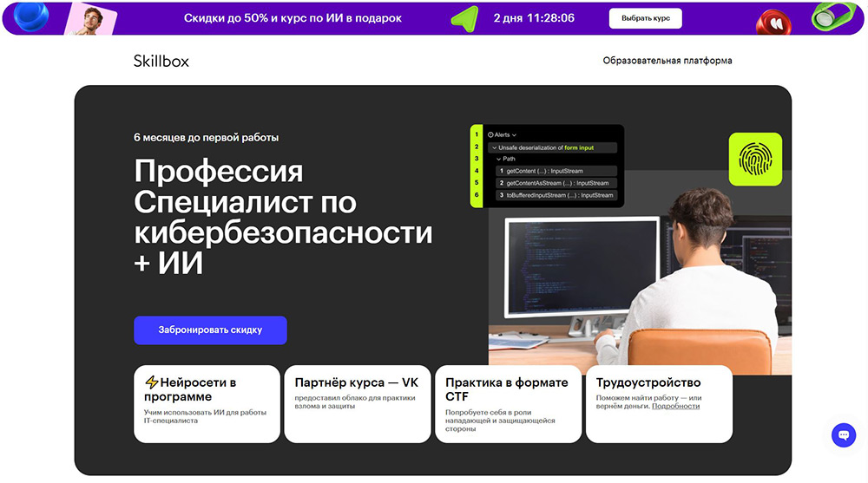
Task: Open the chat widget icon
Action: 844,435
